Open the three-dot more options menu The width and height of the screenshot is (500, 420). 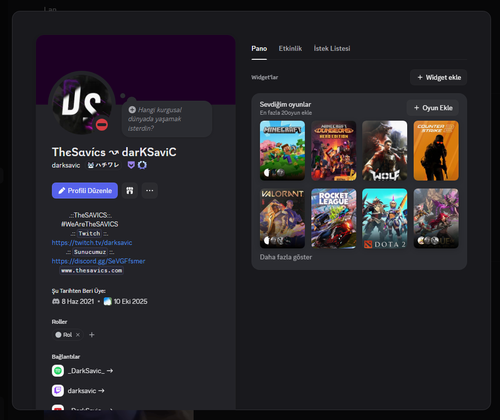(x=150, y=191)
